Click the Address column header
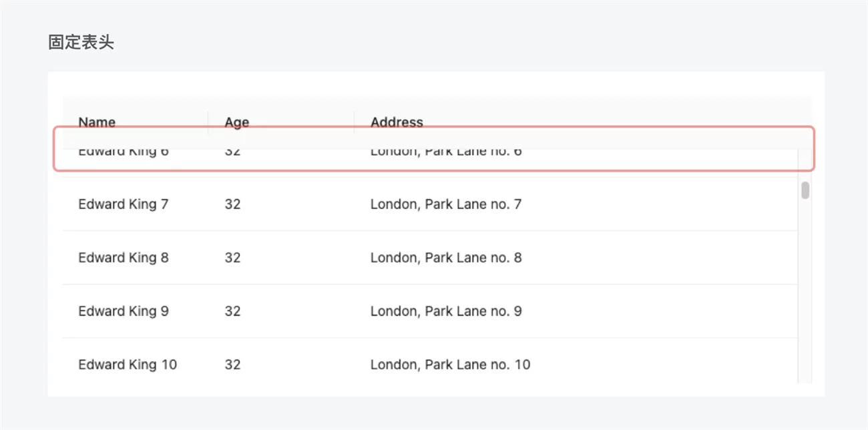Screen dimensions: 868x430 pyautogui.click(x=397, y=122)
